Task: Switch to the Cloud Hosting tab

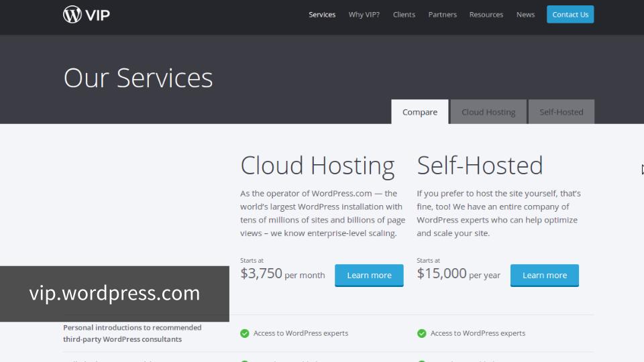Action: (x=488, y=112)
